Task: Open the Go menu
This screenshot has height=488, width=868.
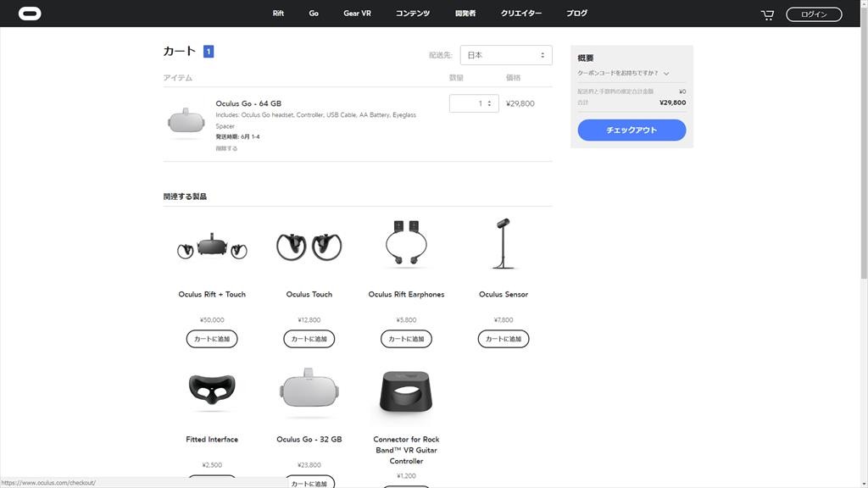Action: point(314,14)
